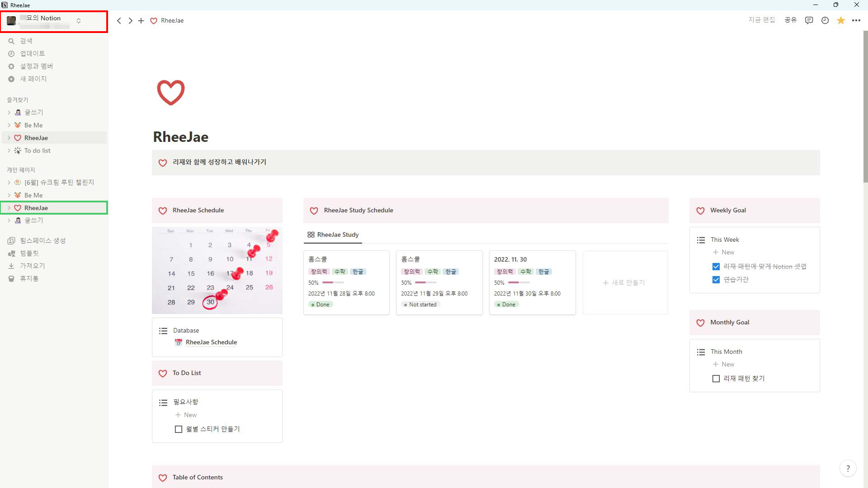Expand To do list in favorites
This screenshot has width=868, height=488.
click(9, 150)
